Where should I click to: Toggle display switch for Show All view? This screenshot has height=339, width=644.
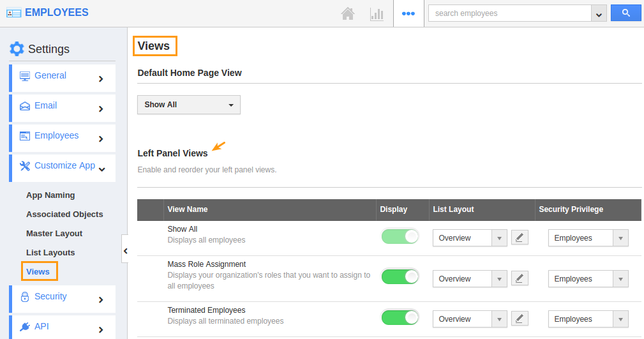(400, 237)
